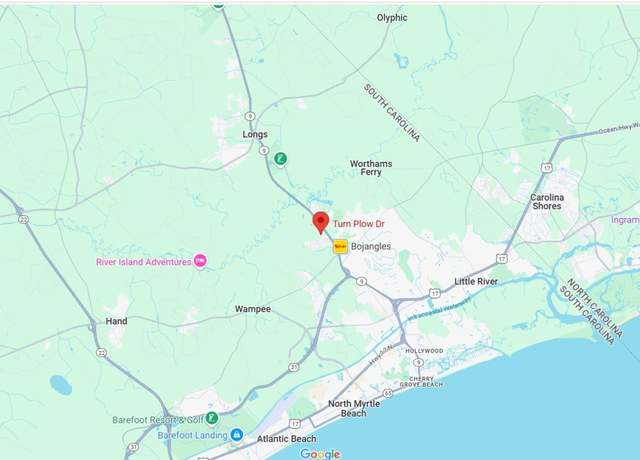The height and width of the screenshot is (460, 640).
Task: Click the Worthams Ferry label
Action: coord(371,168)
